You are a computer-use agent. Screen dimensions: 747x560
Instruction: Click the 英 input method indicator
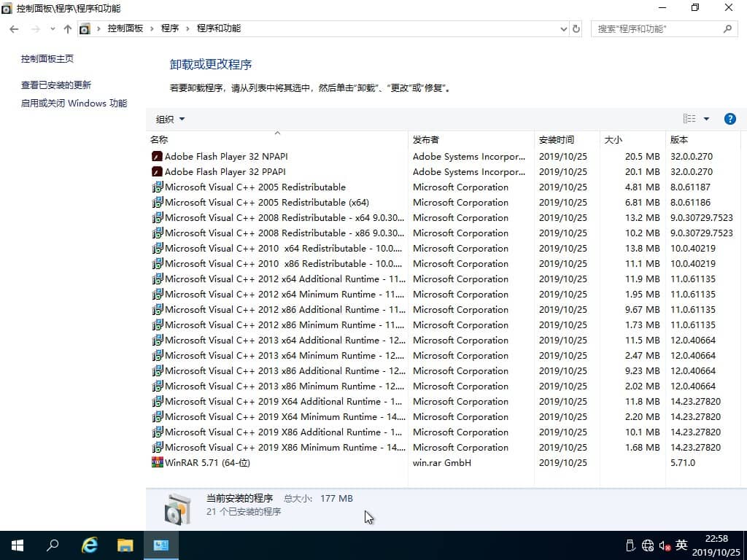681,545
